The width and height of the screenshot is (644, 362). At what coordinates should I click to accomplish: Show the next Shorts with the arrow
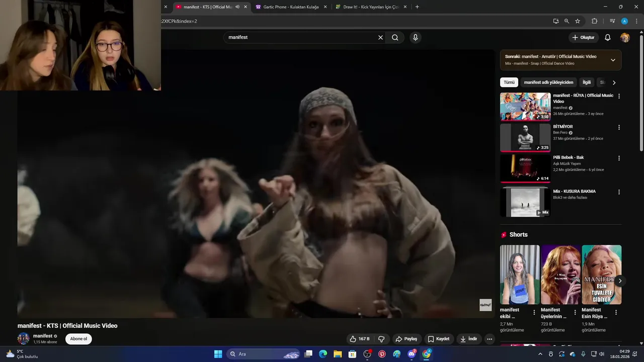tap(620, 281)
